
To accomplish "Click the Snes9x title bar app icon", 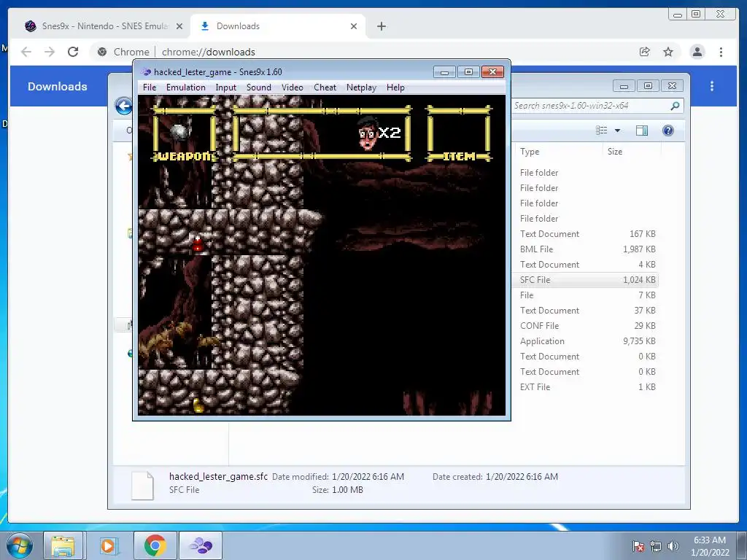I will pos(146,72).
